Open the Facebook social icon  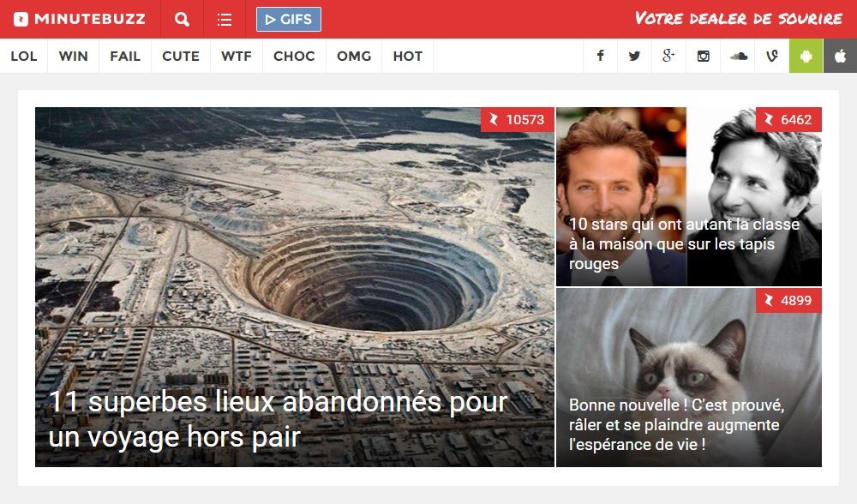[600, 56]
